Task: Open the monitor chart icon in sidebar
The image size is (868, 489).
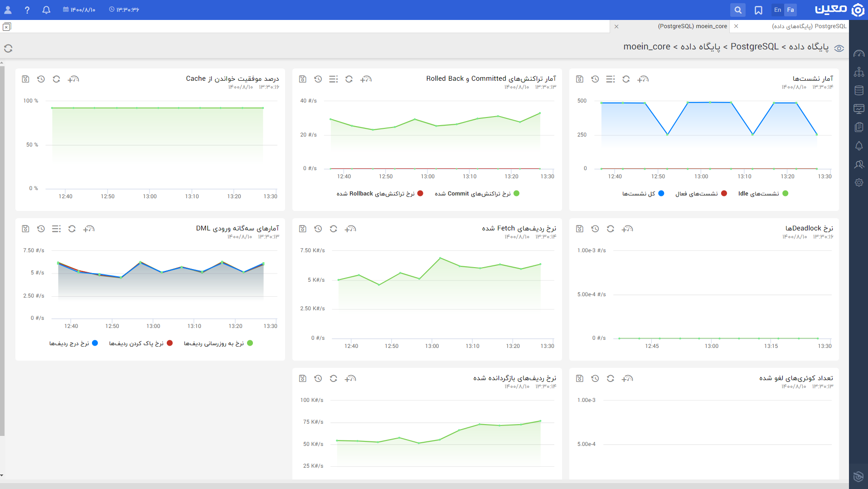Action: (x=859, y=109)
